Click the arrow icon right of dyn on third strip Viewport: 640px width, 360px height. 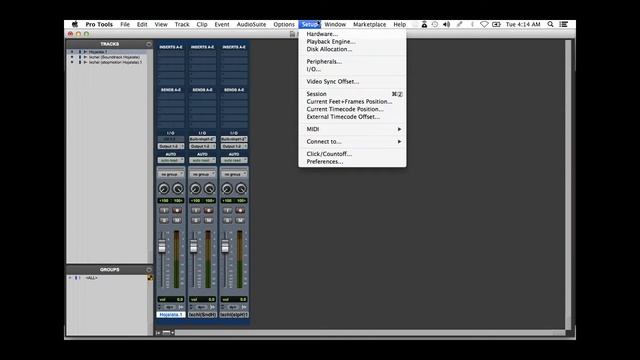click(x=244, y=307)
